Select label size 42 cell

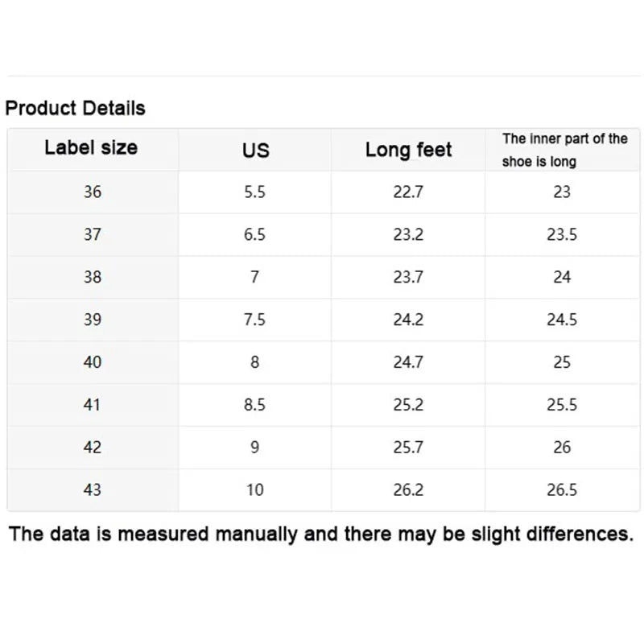pyautogui.click(x=93, y=447)
